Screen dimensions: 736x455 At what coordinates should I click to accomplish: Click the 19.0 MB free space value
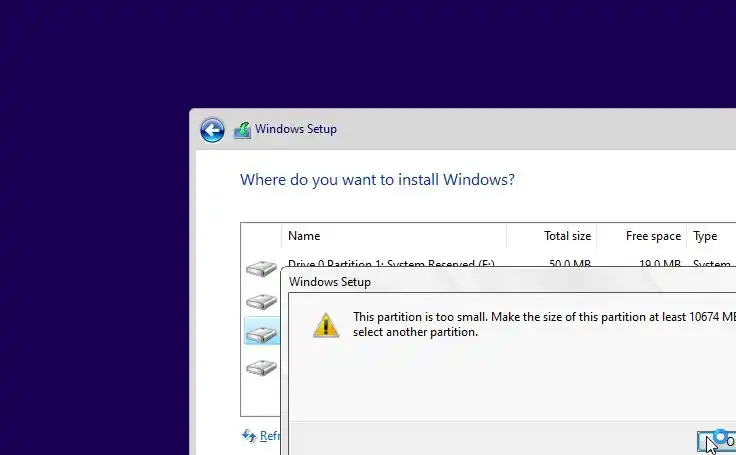[x=659, y=263]
